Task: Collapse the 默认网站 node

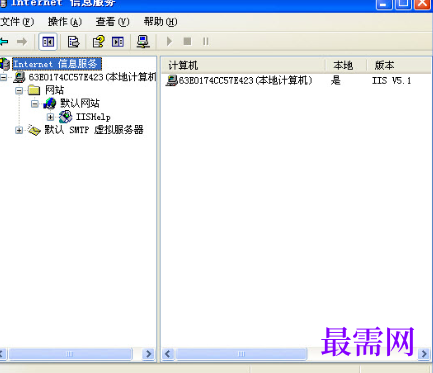Action: tap(35, 104)
